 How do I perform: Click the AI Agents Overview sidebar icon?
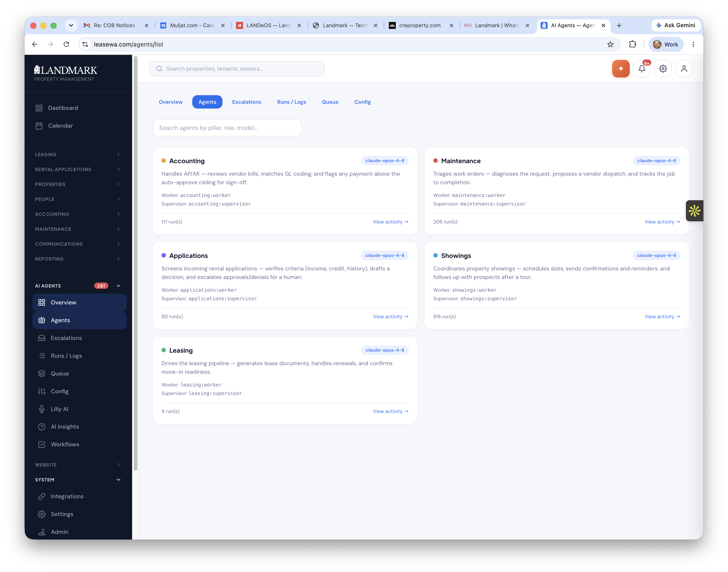41,302
